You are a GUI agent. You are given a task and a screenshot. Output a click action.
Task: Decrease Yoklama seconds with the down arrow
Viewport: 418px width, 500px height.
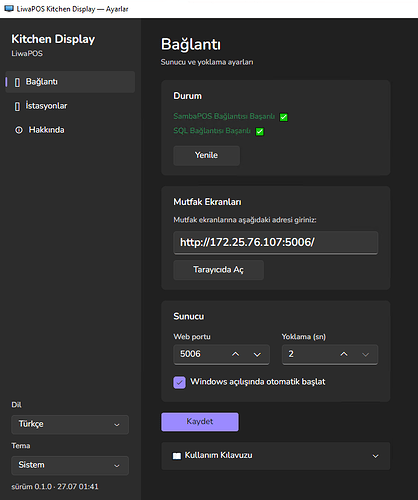click(x=366, y=354)
